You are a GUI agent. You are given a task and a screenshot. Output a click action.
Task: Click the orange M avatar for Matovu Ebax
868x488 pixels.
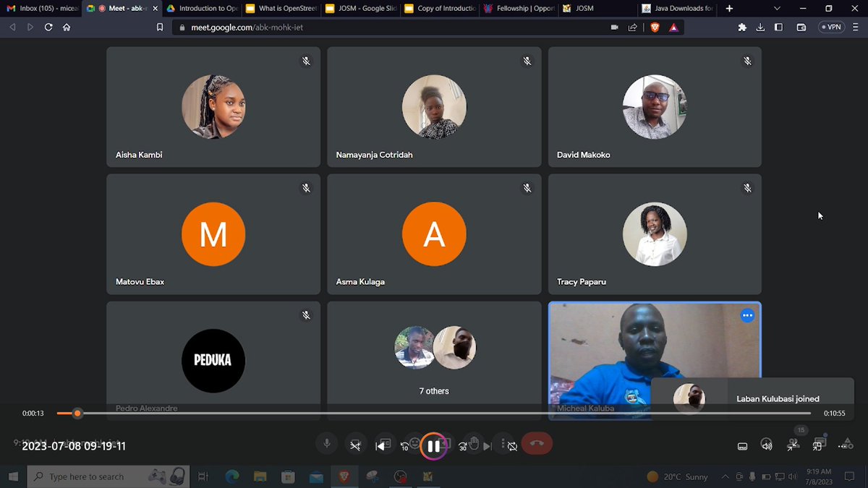click(213, 234)
